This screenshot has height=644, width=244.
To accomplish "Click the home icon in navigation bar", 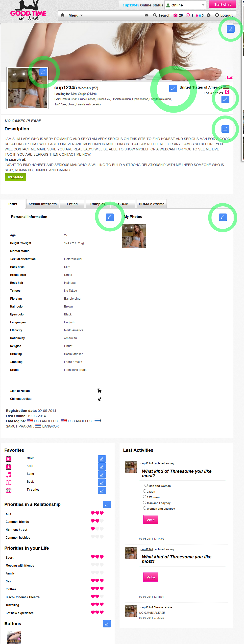I will [63, 15].
